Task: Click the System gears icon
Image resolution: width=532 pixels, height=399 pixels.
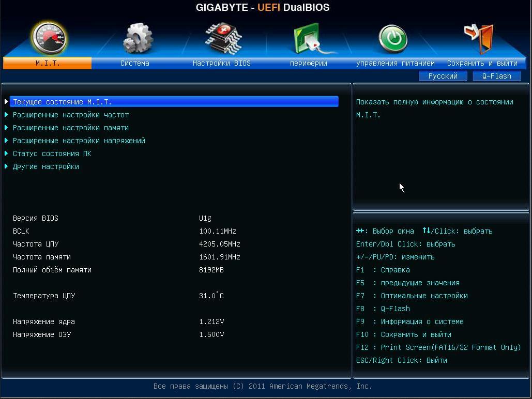Action: (137, 38)
